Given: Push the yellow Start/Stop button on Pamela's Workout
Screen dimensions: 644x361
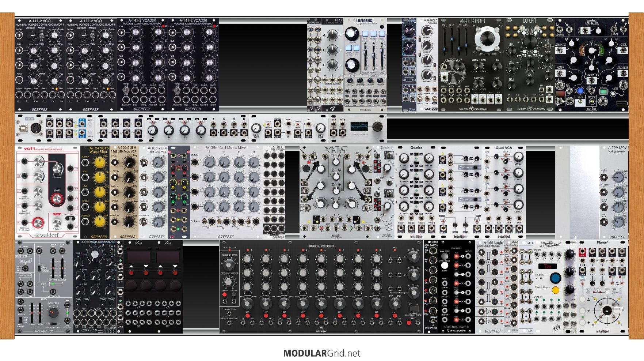Looking at the screenshot, I should (556, 290).
